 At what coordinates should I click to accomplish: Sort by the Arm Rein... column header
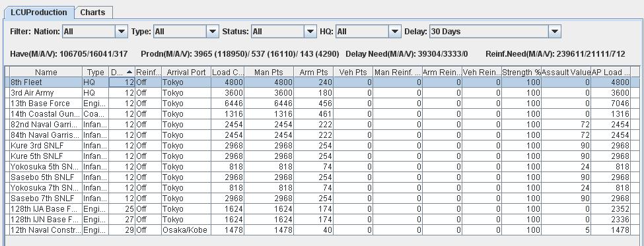[x=442, y=72]
